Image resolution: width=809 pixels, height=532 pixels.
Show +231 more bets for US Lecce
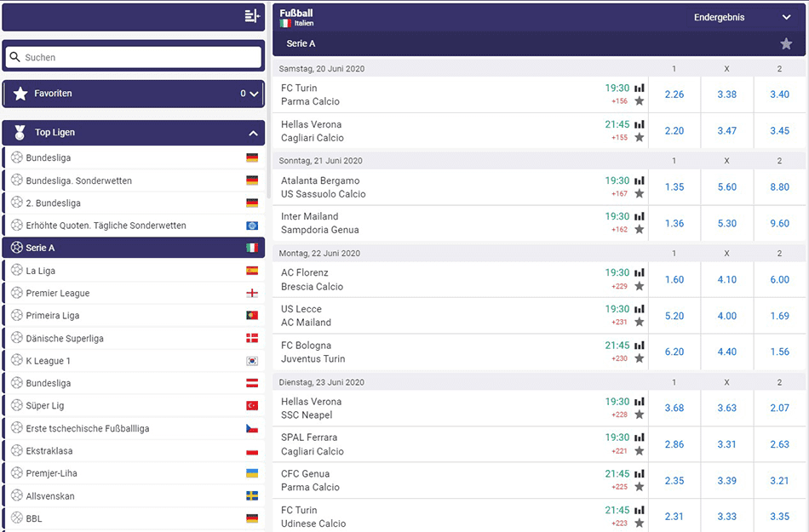pos(620,322)
